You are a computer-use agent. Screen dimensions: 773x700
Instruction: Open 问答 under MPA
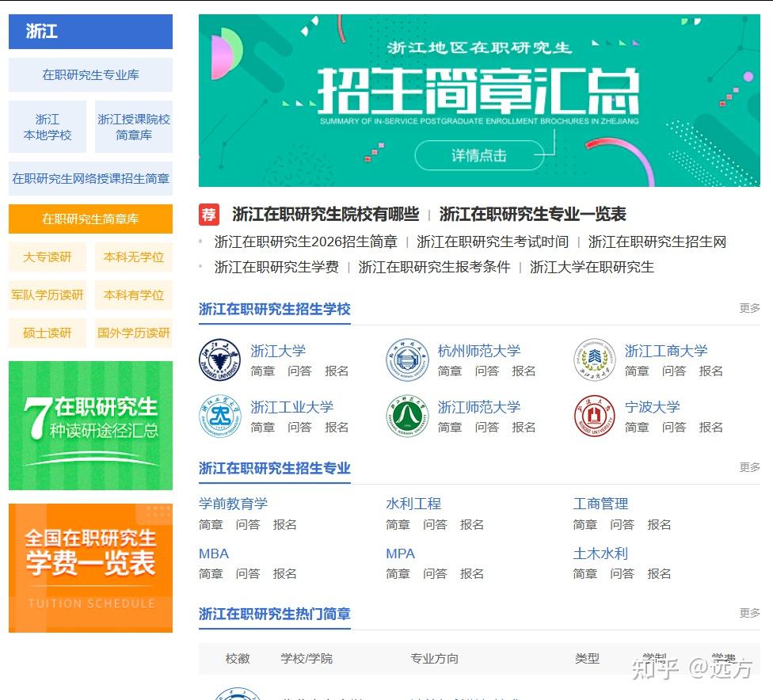coord(435,574)
